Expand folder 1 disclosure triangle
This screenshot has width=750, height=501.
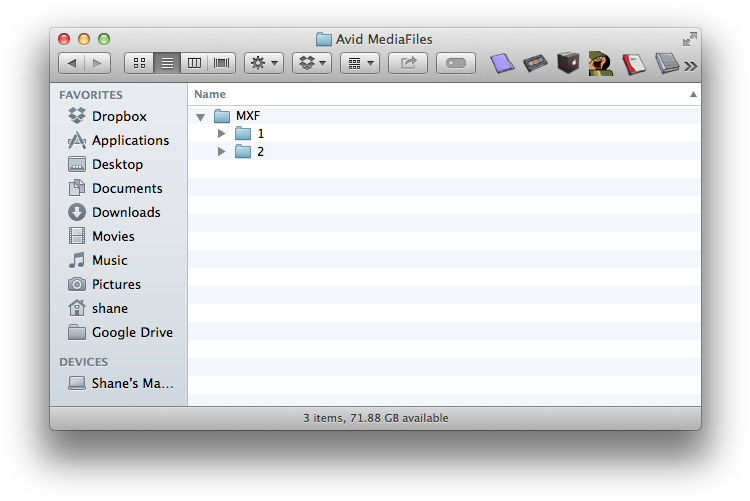(221, 134)
